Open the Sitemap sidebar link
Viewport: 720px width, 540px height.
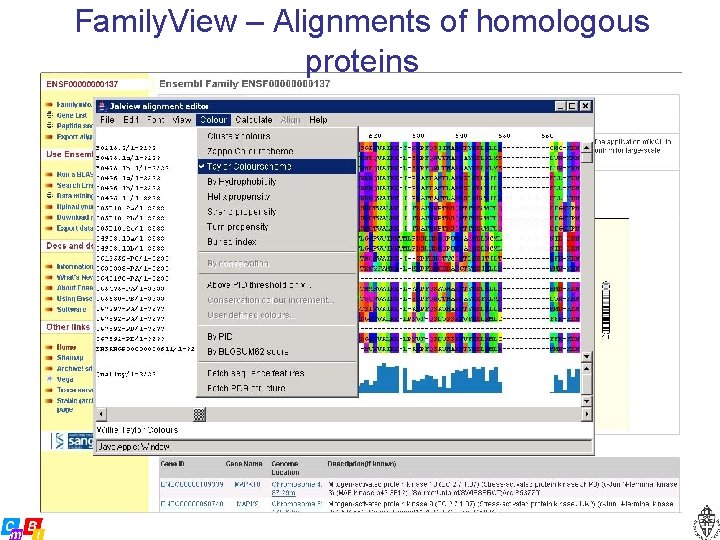click(70, 358)
